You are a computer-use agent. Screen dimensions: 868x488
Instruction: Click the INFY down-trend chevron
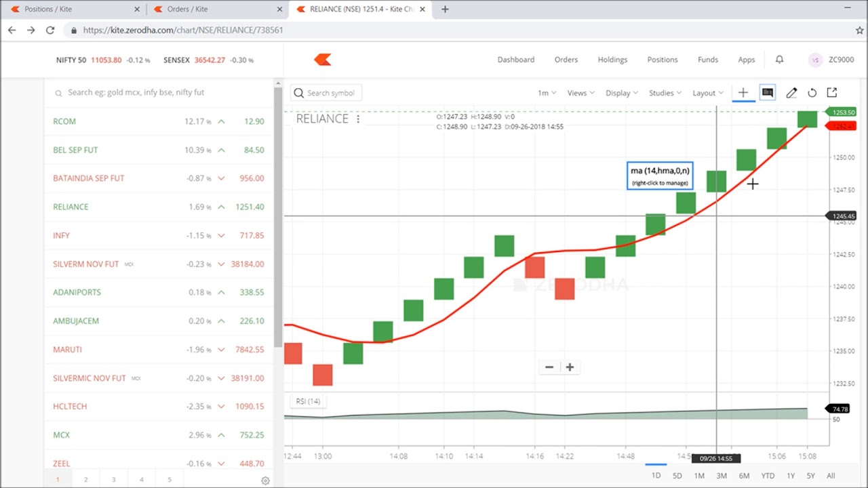click(x=221, y=236)
